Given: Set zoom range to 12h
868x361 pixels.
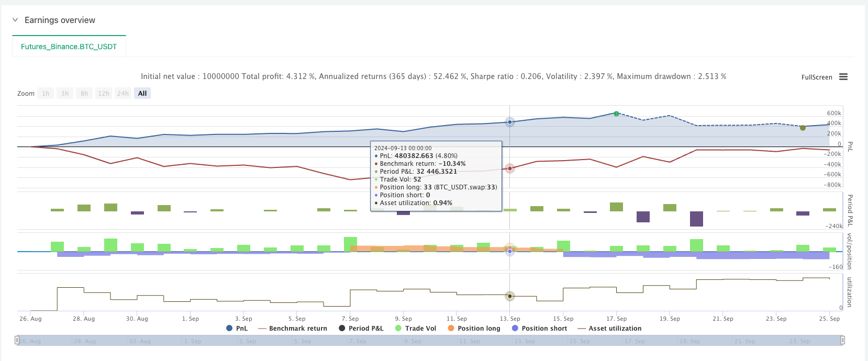Looking at the screenshot, I should click(x=104, y=93).
